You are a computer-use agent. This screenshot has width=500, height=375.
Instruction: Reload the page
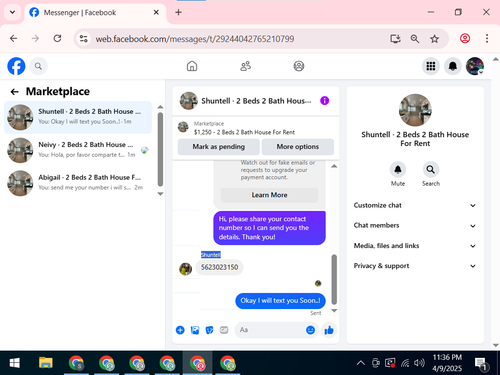click(x=58, y=39)
